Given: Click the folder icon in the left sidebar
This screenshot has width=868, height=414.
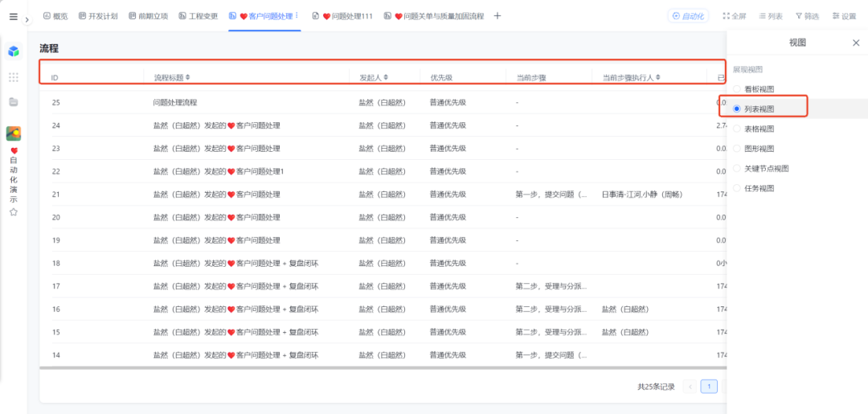Looking at the screenshot, I should [x=14, y=102].
